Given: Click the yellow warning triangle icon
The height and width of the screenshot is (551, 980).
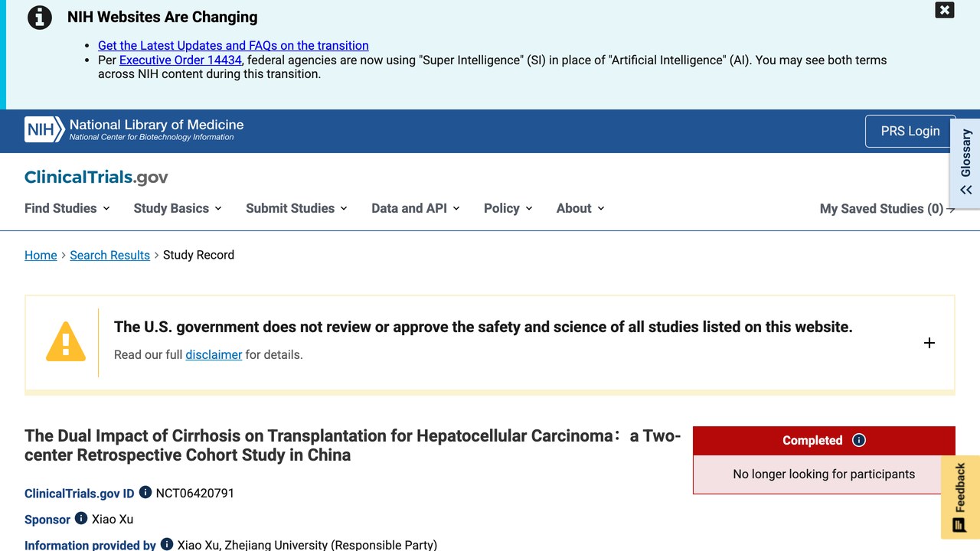Looking at the screenshot, I should pos(66,341).
